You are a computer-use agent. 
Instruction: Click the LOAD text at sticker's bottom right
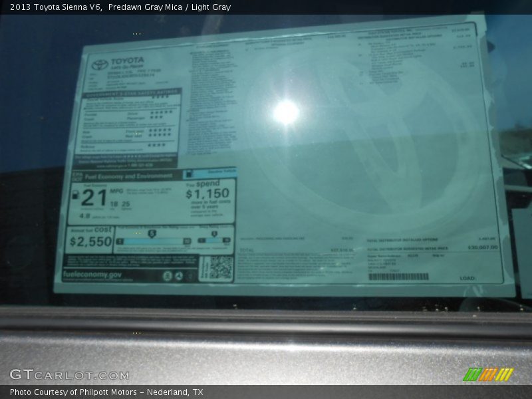[x=467, y=278]
